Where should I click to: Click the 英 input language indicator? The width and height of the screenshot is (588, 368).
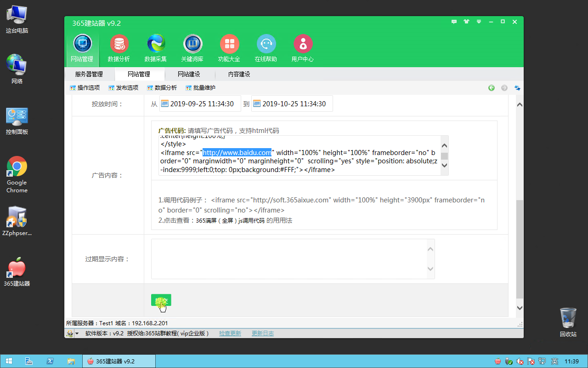coord(554,361)
